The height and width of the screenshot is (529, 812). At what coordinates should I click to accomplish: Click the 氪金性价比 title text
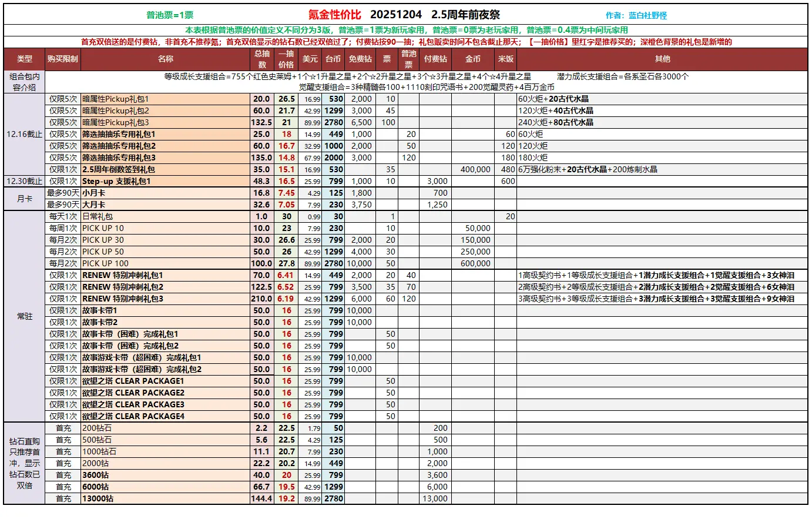334,15
